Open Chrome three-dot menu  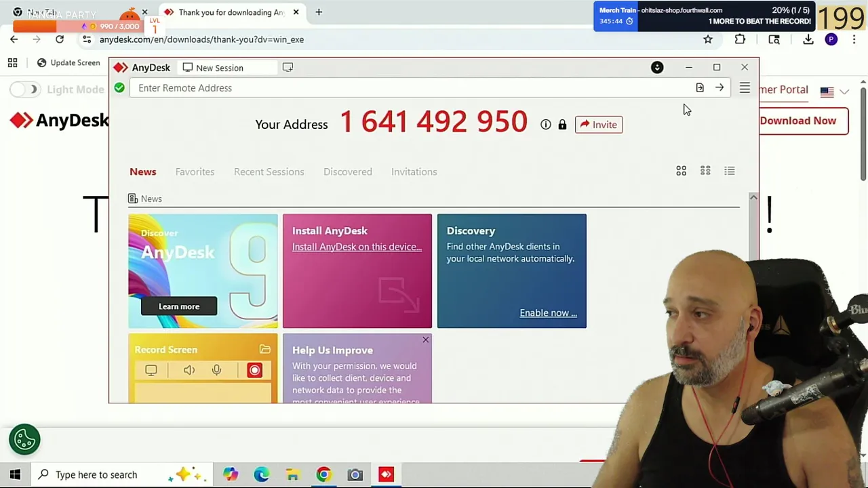point(854,40)
